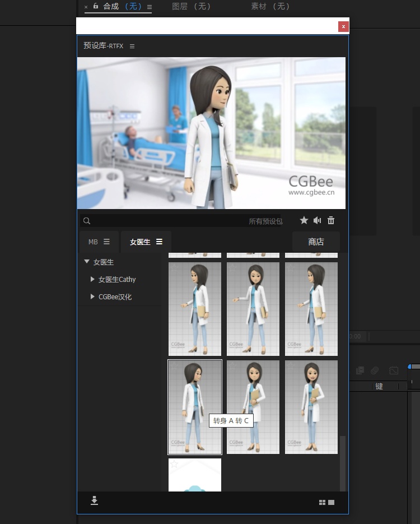Select lower-middle clipboard-holding doctor thumbnail
The width and height of the screenshot is (420, 524).
tap(253, 407)
